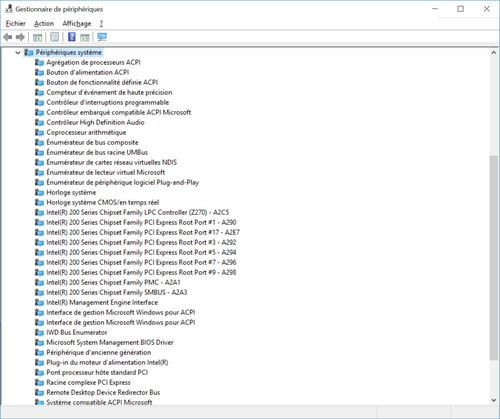Screen dimensions: 500x419
Task: Click icon beside Coprocesseur arithmétique
Action: (40, 133)
